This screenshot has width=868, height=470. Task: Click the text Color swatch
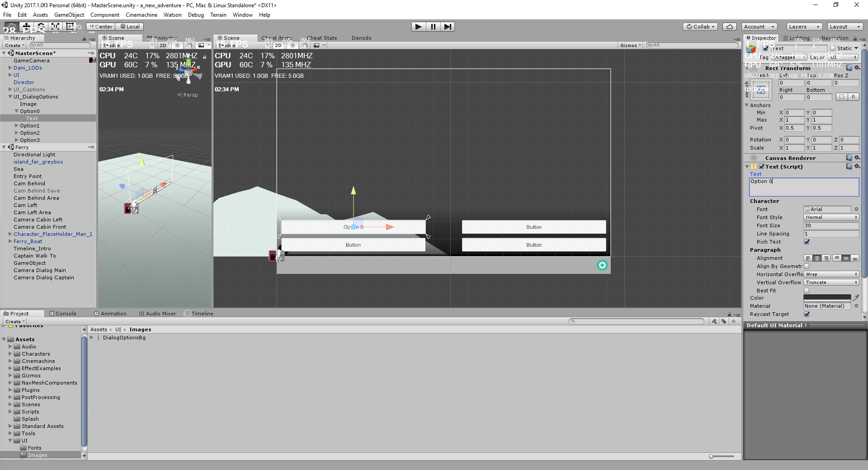click(827, 298)
